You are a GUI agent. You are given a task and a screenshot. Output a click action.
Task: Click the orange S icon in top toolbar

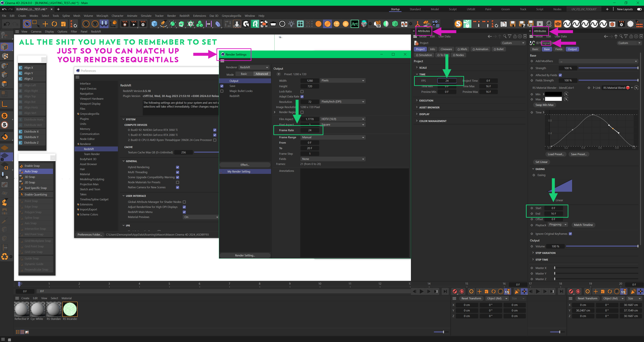tap(458, 24)
